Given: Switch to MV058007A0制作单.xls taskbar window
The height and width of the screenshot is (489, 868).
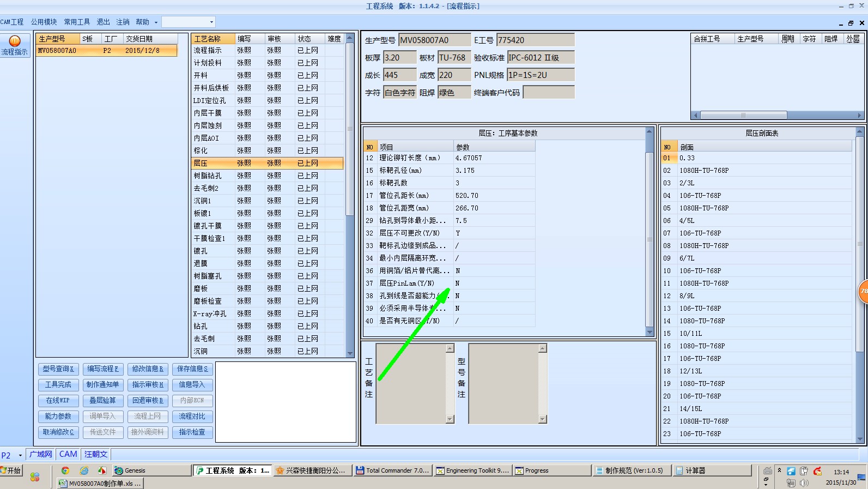Looking at the screenshot, I should coord(100,483).
